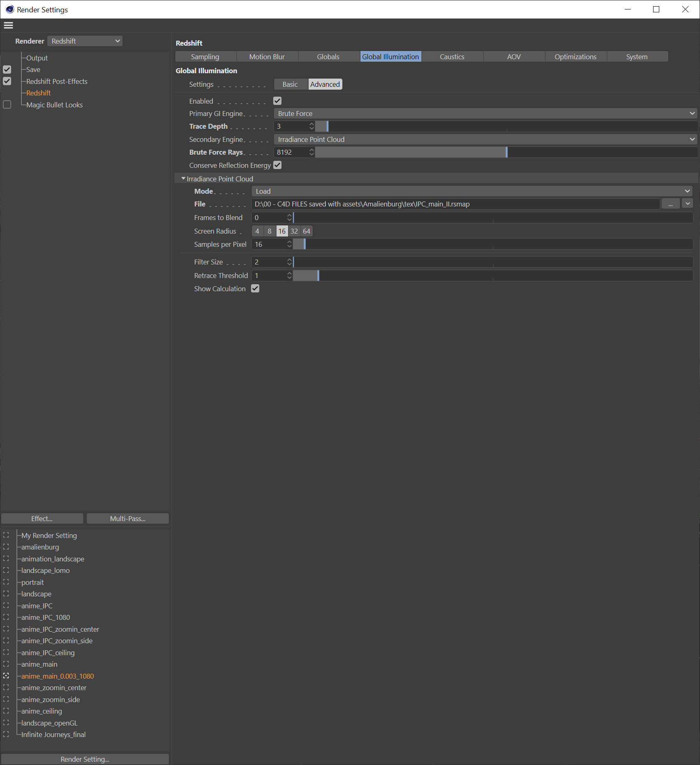Toggle Conserve Reflection Energy checkbox

tap(277, 165)
